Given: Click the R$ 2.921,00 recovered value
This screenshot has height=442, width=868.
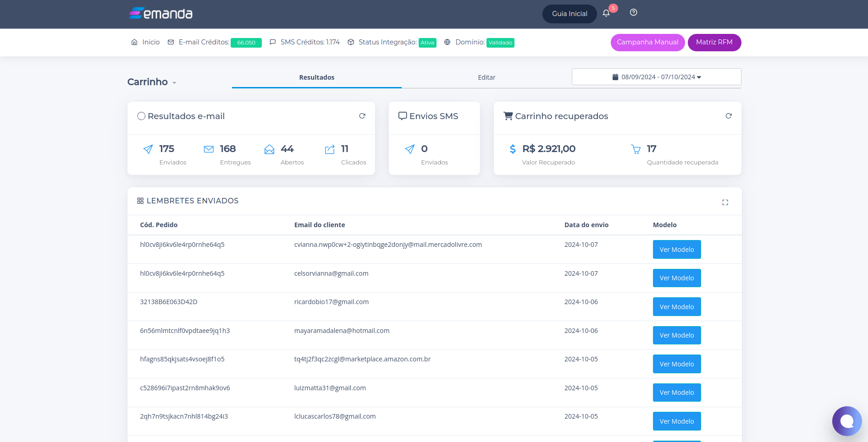Looking at the screenshot, I should pos(549,149).
